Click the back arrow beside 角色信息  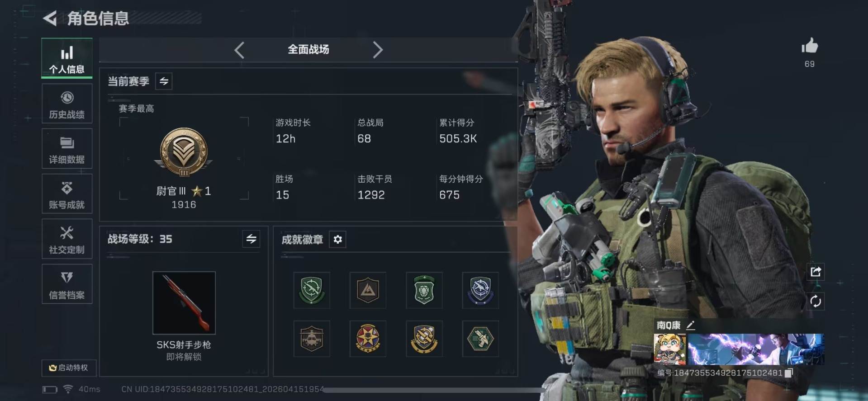point(50,18)
